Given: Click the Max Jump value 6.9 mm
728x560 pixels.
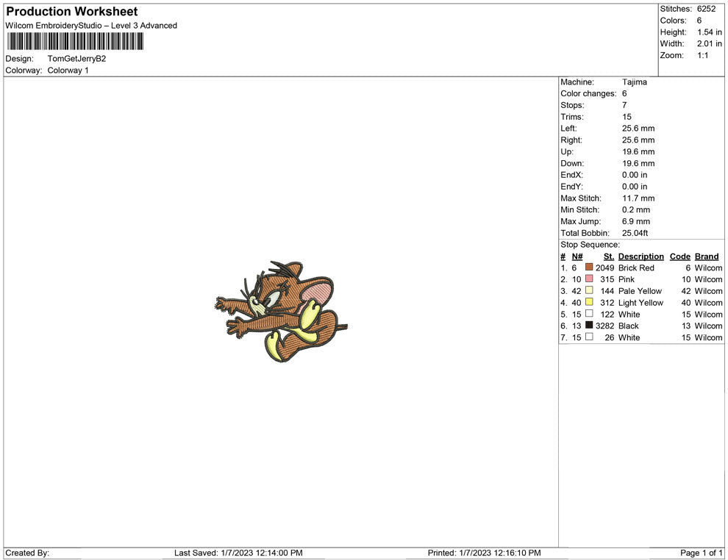Looking at the screenshot, I should pyautogui.click(x=636, y=221).
